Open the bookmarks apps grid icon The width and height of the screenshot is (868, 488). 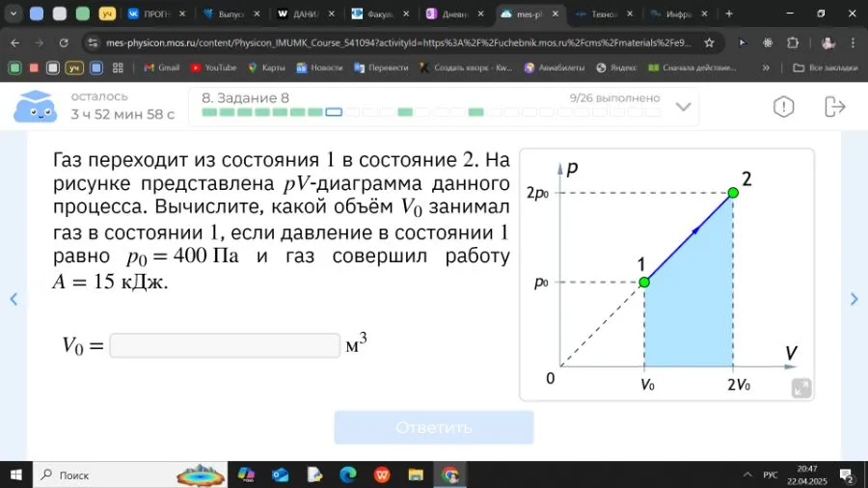click(x=118, y=68)
